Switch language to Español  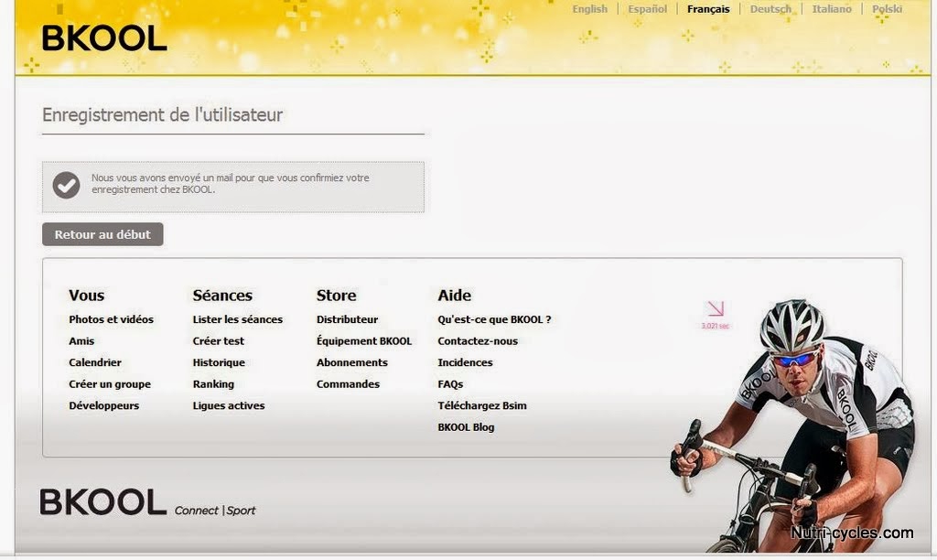pos(647,9)
